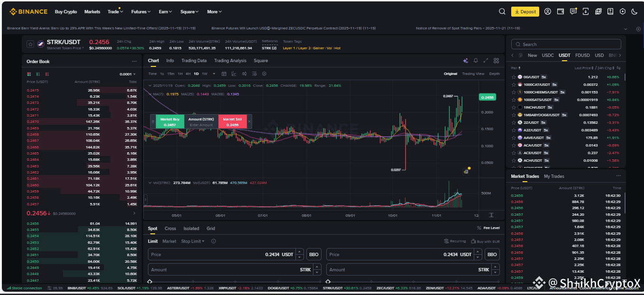Open the price alert bell icon
644x295 pixels.
tap(476, 61)
